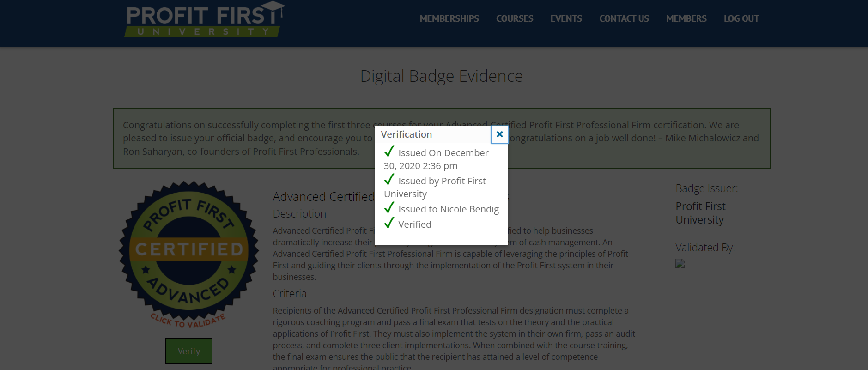This screenshot has width=868, height=370.
Task: Click the Profit First University logo
Action: [x=205, y=19]
